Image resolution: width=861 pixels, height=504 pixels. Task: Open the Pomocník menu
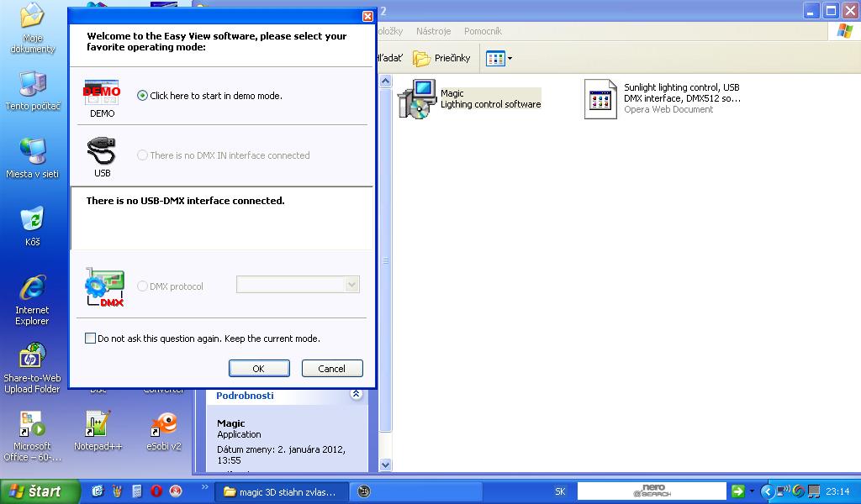coord(483,31)
